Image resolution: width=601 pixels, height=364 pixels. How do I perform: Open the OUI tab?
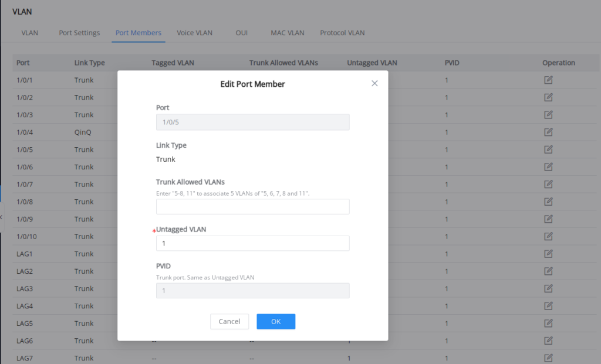[x=241, y=33]
